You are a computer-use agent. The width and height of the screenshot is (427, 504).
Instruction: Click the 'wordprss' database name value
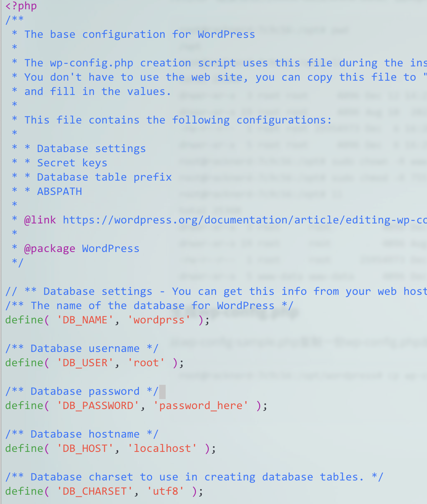pyautogui.click(x=159, y=320)
